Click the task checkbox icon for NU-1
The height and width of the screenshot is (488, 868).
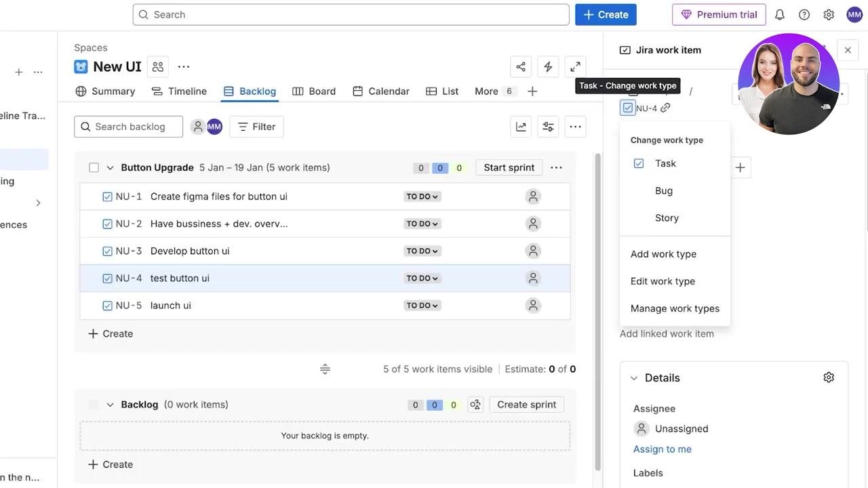pyautogui.click(x=107, y=197)
